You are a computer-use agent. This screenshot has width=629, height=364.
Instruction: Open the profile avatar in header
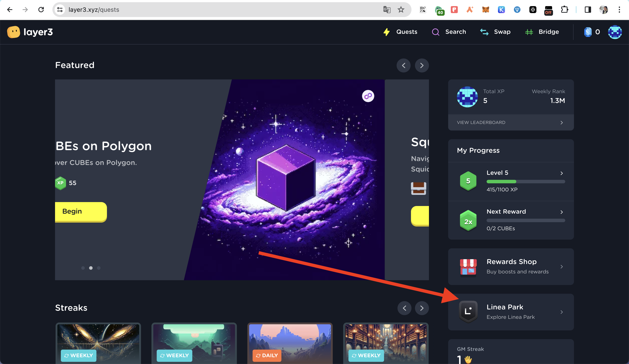click(615, 32)
